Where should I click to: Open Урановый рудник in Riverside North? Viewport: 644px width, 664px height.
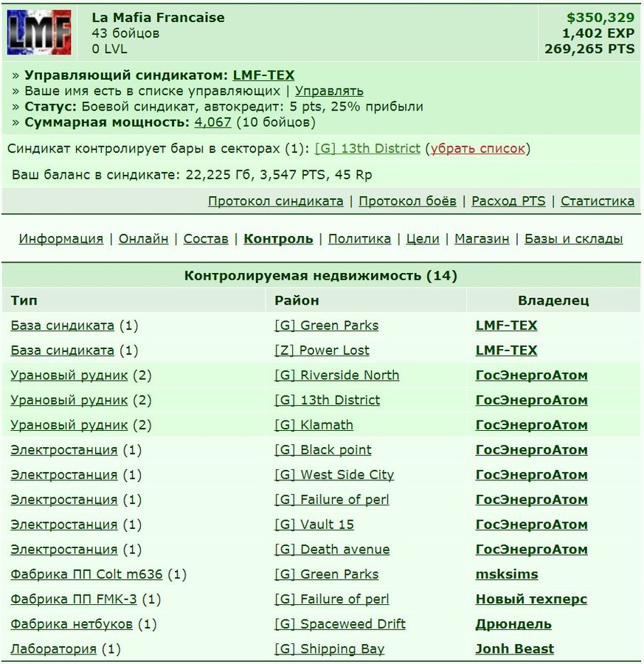[x=69, y=376]
